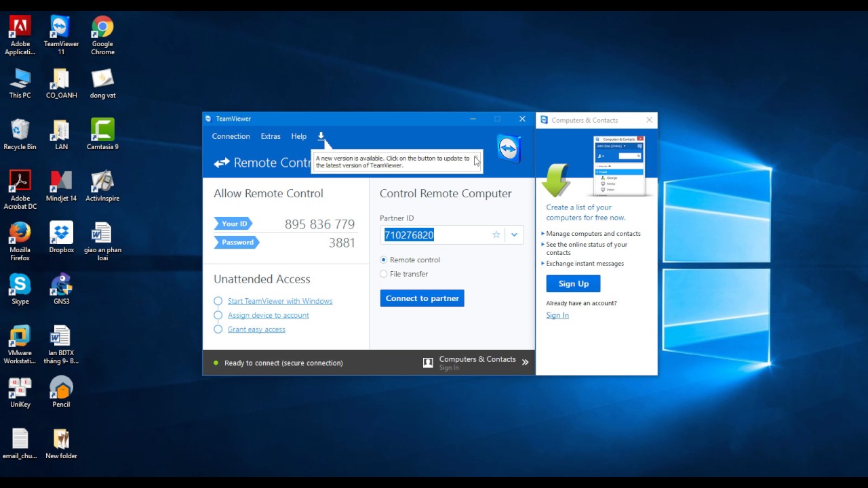The image size is (868, 488).
Task: Click the Ready to connect status text
Action: (x=283, y=363)
